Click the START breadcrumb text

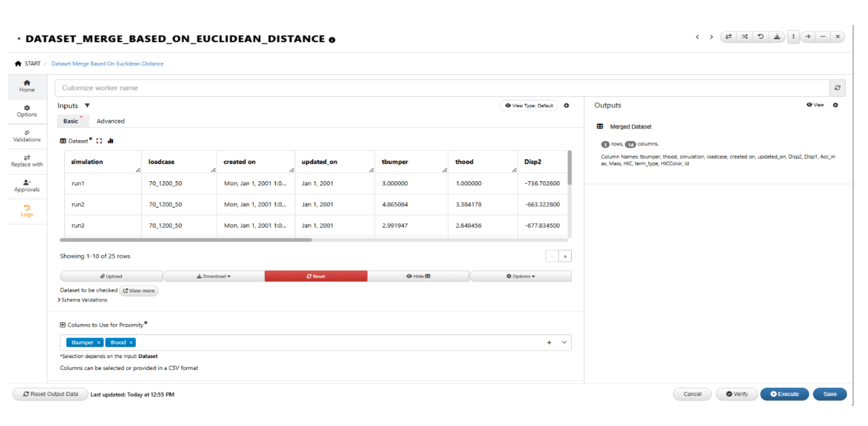coord(33,64)
